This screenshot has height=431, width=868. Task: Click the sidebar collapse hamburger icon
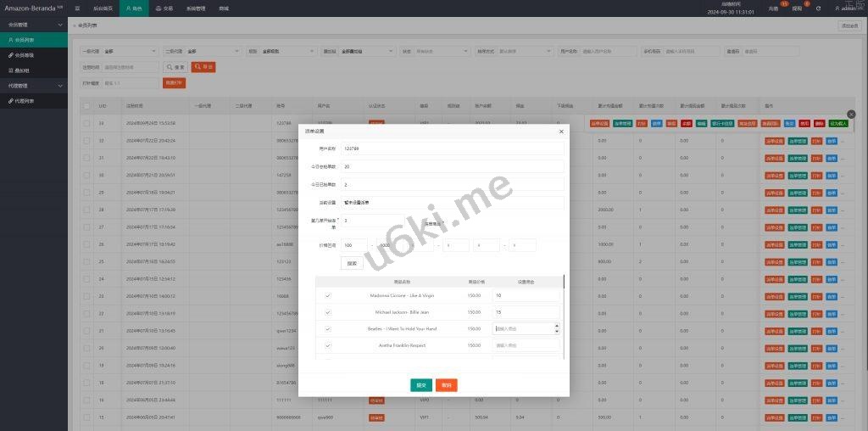(77, 8)
